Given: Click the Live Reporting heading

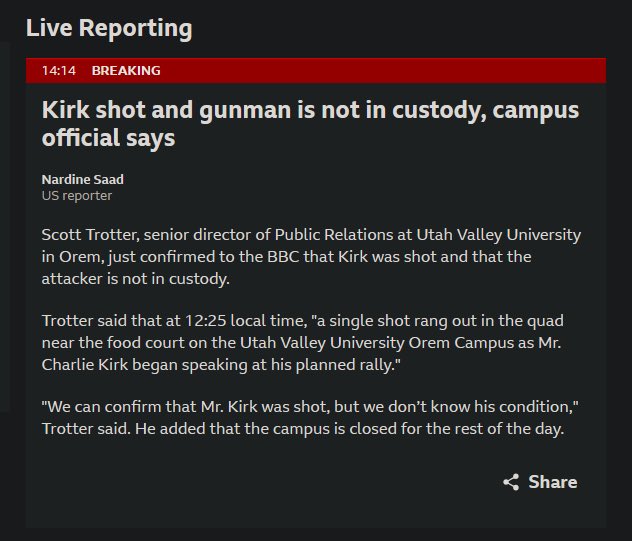Looking at the screenshot, I should pos(109,28).
